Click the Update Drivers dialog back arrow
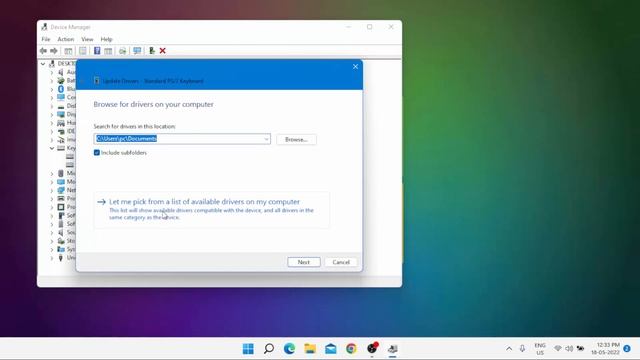The width and height of the screenshot is (640, 360). 83,81
